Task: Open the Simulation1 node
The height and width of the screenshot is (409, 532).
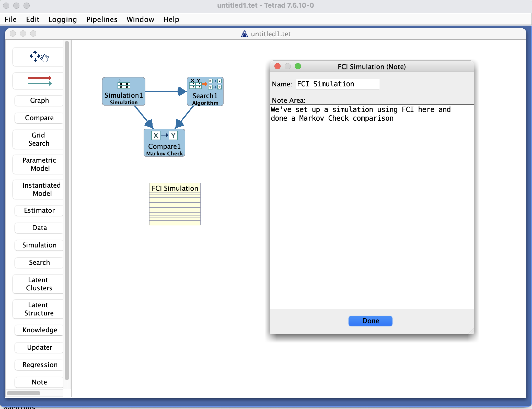Action: (124, 91)
